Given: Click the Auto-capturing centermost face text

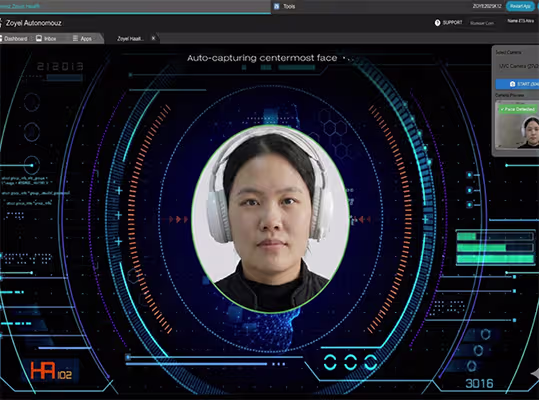Looking at the screenshot, I should click(x=262, y=58).
